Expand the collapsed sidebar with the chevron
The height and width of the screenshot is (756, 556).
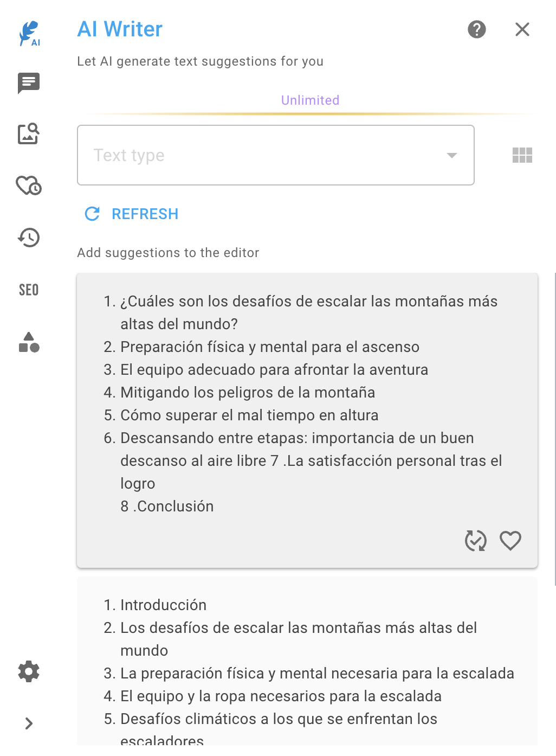[x=28, y=723]
